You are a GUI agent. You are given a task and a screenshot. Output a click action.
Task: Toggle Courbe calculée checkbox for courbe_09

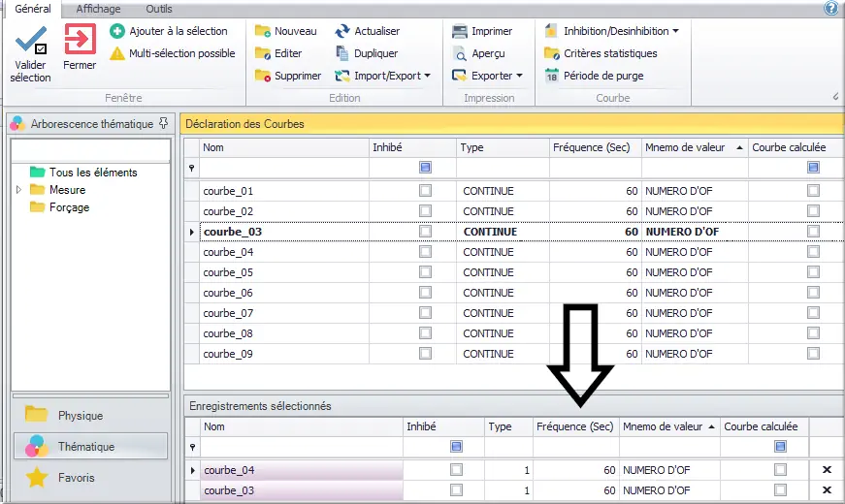(813, 354)
